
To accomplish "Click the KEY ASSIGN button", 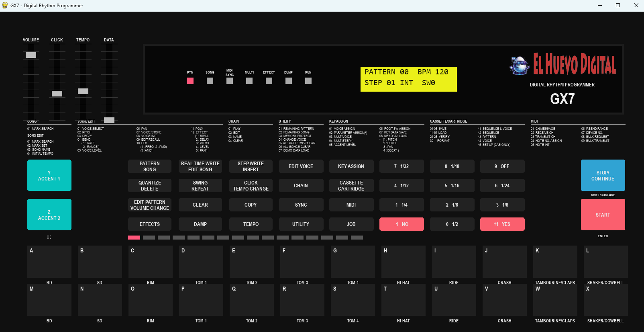I will [351, 166].
